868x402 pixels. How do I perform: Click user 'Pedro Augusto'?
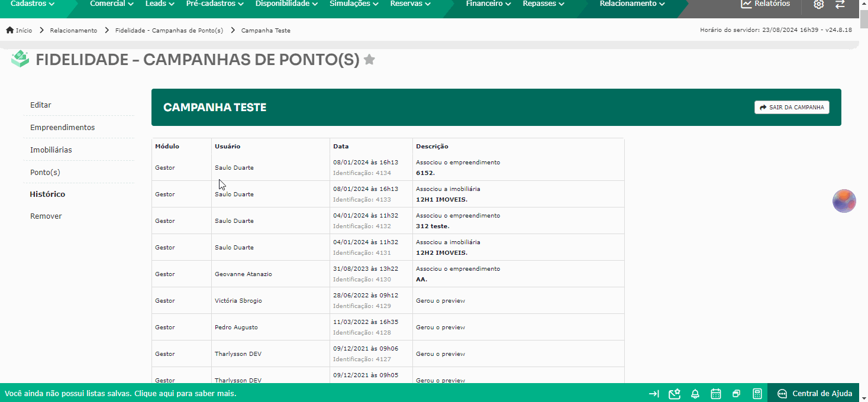[236, 328]
